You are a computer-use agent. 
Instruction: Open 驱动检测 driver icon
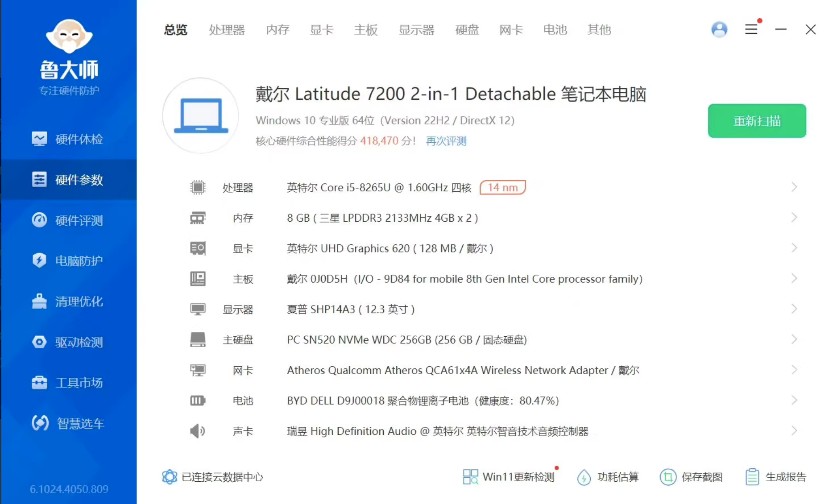39,342
